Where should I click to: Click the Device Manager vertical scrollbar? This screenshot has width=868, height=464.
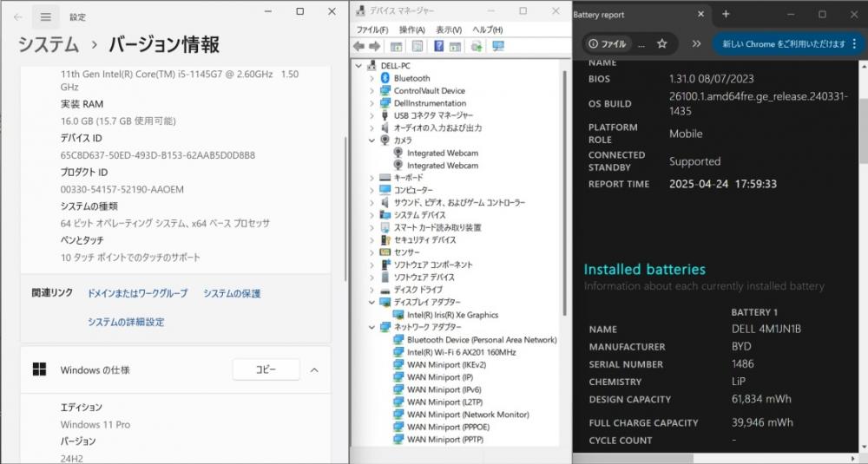(563, 193)
